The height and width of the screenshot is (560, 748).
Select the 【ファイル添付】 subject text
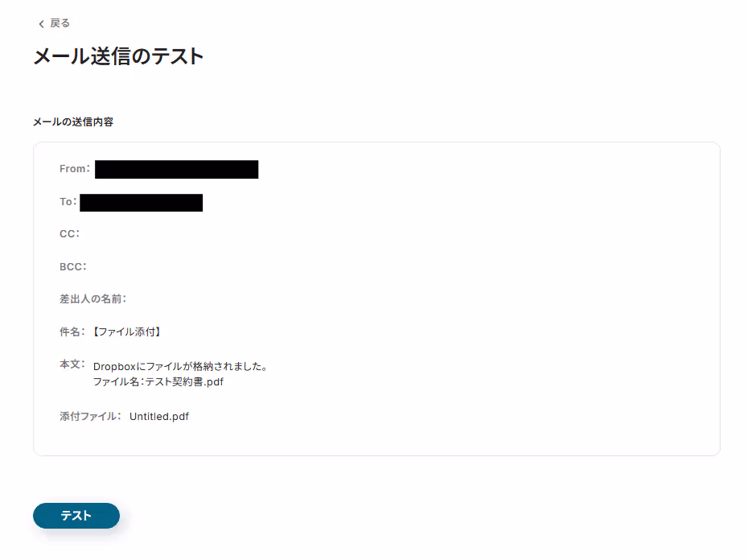tap(127, 331)
